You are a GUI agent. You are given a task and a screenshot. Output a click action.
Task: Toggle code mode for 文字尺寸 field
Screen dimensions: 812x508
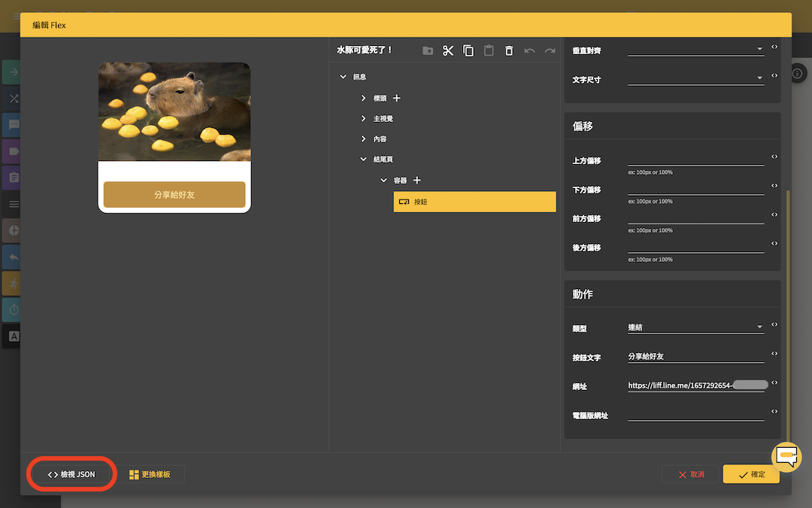pos(774,76)
